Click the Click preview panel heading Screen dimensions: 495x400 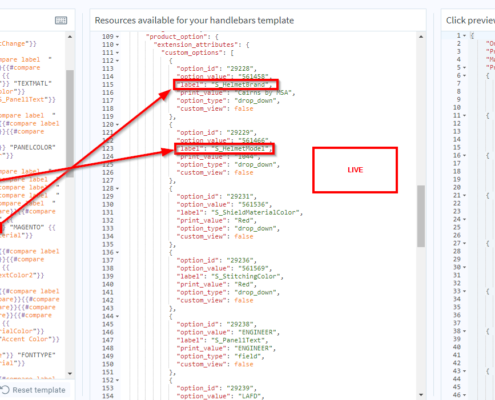click(x=470, y=20)
